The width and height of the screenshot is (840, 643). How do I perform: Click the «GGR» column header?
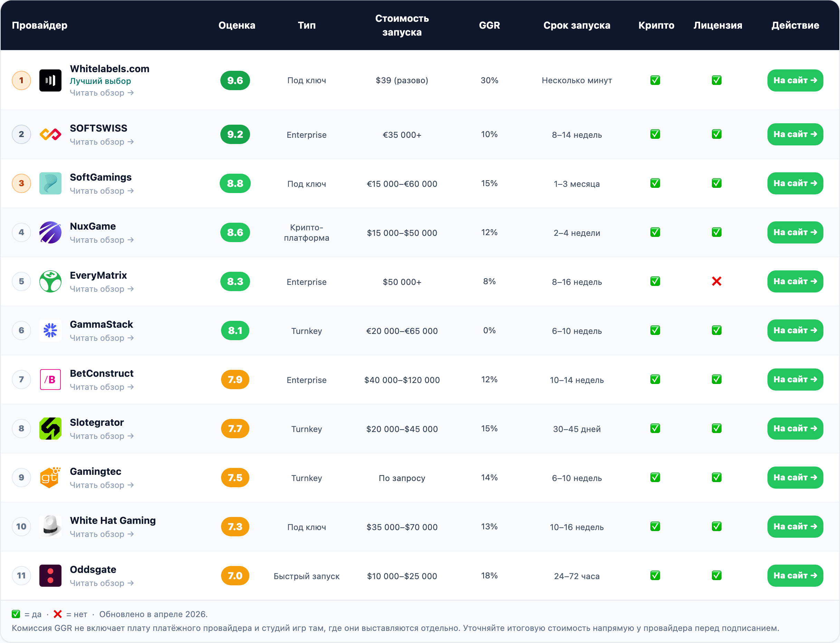(x=489, y=25)
